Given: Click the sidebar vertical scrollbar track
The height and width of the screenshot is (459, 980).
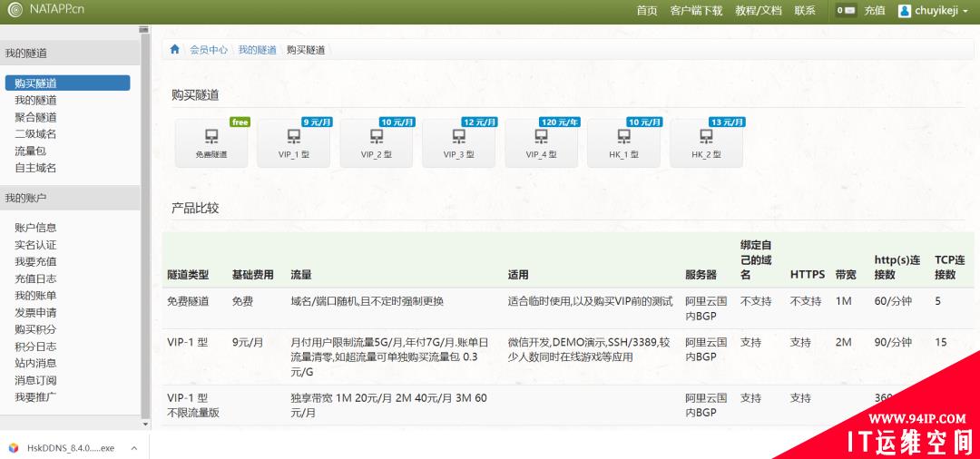Looking at the screenshot, I should click(x=145, y=225).
